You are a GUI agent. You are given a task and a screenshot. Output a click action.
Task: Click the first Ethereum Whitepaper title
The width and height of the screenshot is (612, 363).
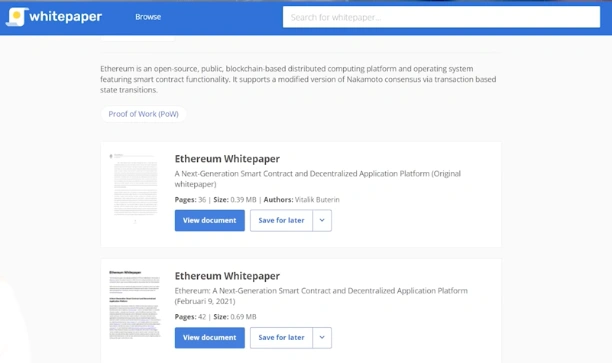(x=227, y=159)
